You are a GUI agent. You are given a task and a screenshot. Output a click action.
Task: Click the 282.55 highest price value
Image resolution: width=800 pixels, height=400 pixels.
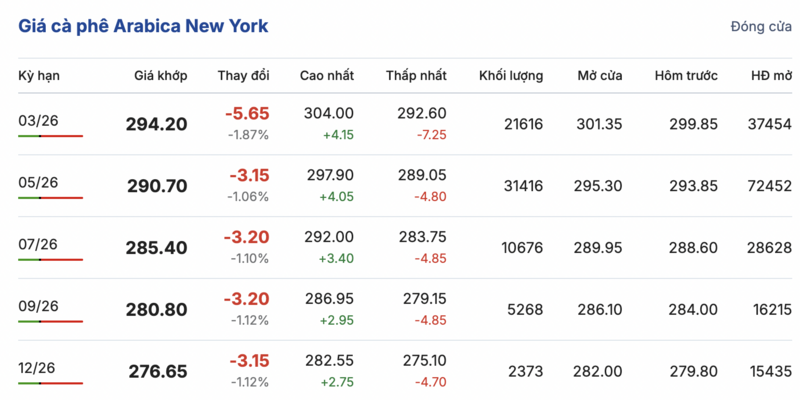point(328,361)
